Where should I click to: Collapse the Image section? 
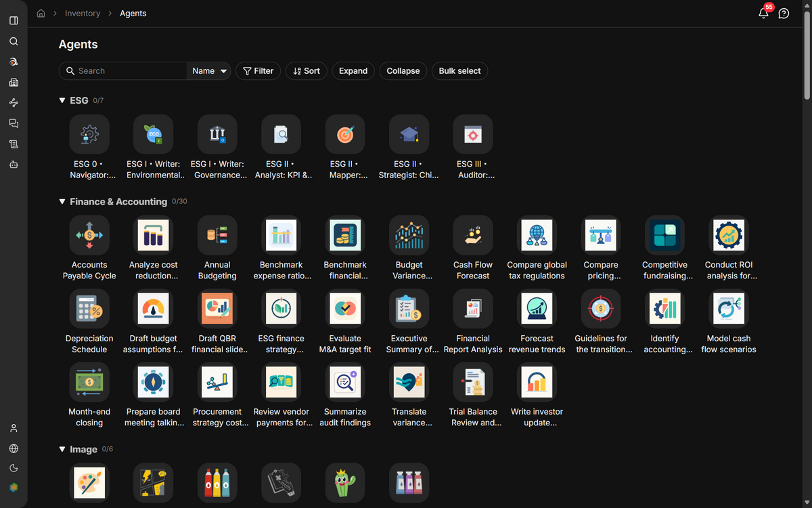click(62, 449)
